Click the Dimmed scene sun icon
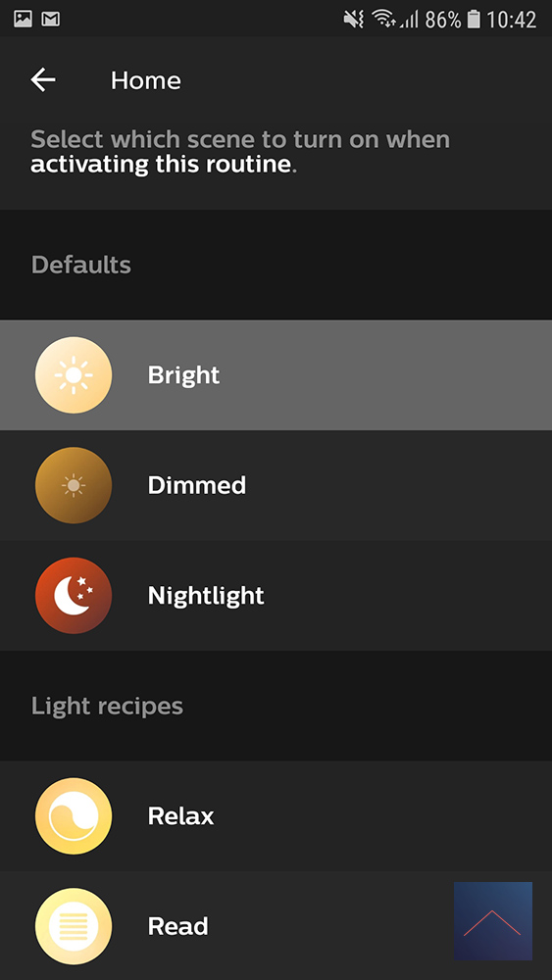Image resolution: width=552 pixels, height=980 pixels. [74, 485]
